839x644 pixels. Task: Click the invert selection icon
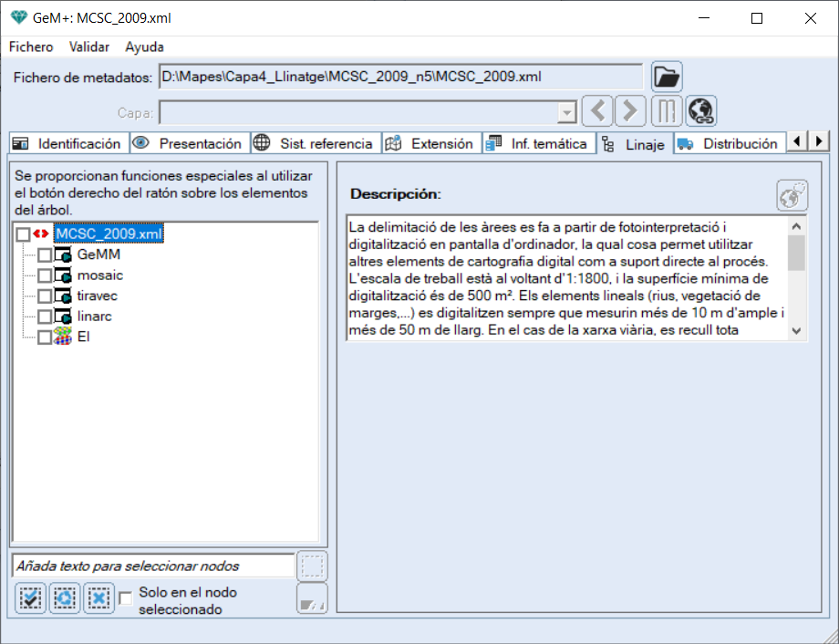65,598
